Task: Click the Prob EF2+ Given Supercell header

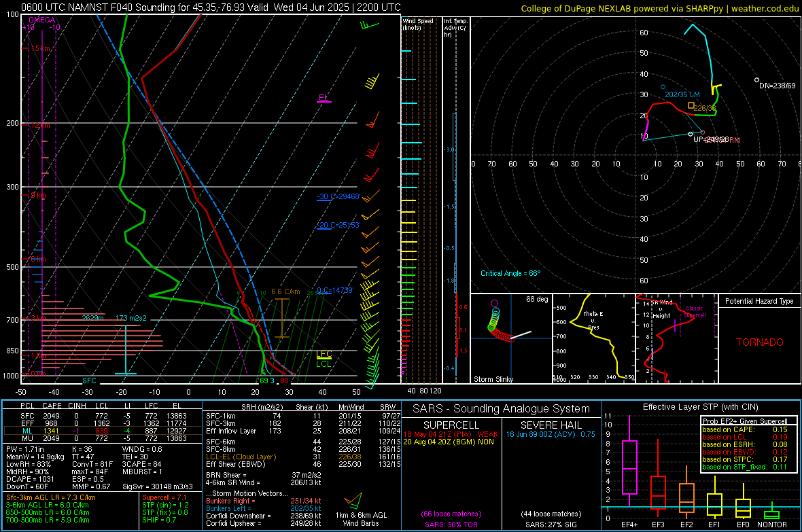Action: pyautogui.click(x=745, y=421)
